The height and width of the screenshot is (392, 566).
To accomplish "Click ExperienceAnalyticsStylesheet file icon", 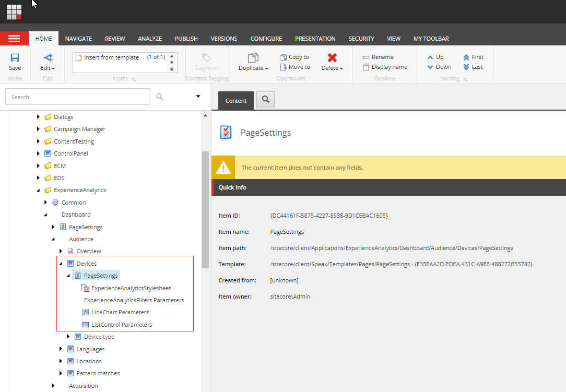I will pyautogui.click(x=85, y=288).
